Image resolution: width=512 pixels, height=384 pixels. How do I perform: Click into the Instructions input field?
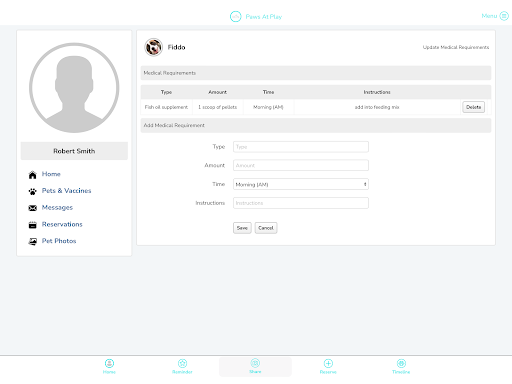pos(301,203)
